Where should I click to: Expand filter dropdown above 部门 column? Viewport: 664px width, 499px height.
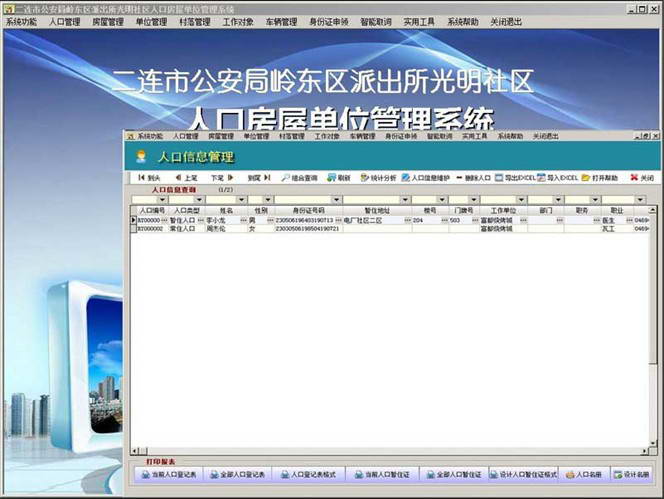[558, 200]
